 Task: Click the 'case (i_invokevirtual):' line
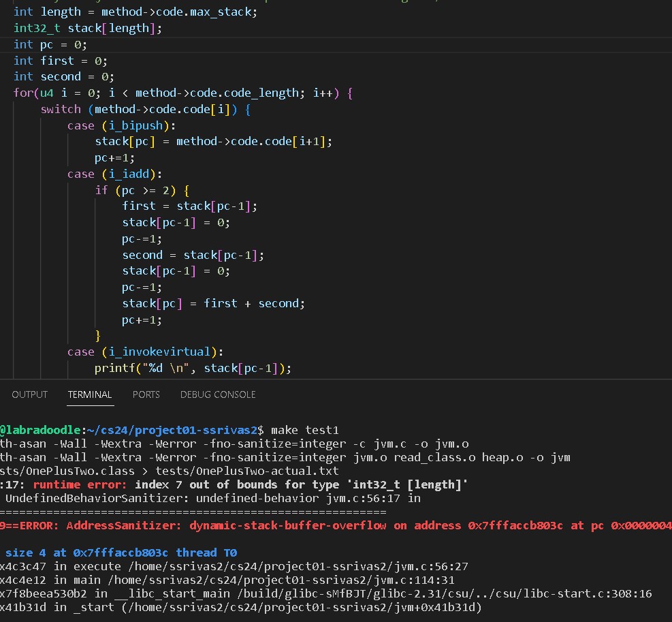[145, 352]
